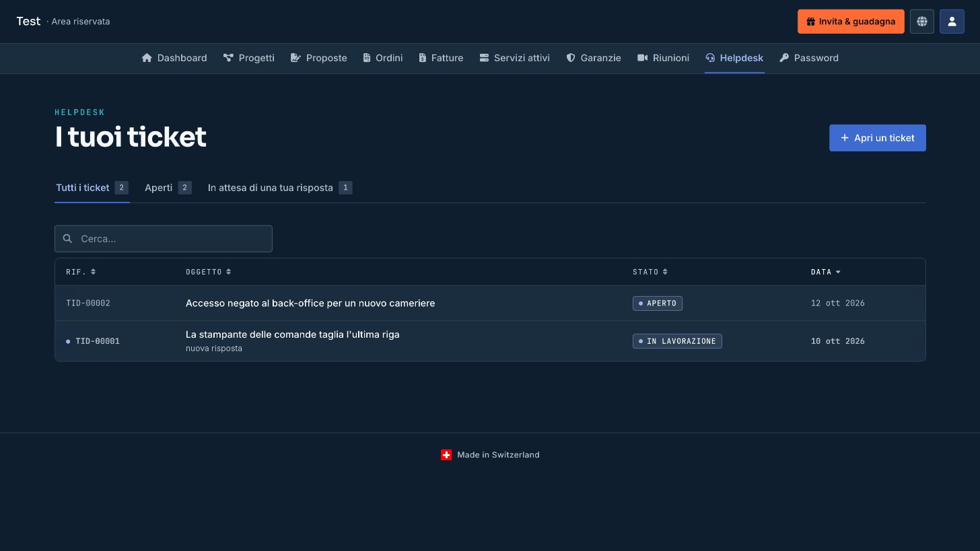
Task: Click the Servizi attivi server icon
Action: (484, 58)
